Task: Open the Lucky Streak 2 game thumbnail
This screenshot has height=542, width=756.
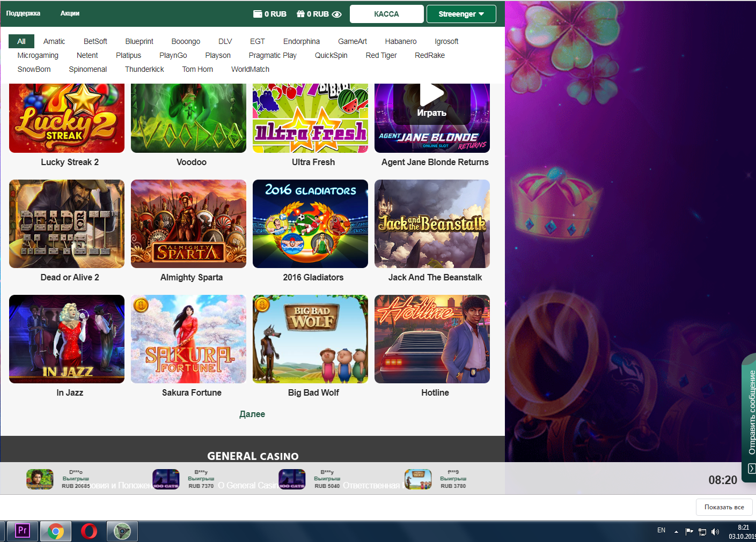Action: coord(67,118)
